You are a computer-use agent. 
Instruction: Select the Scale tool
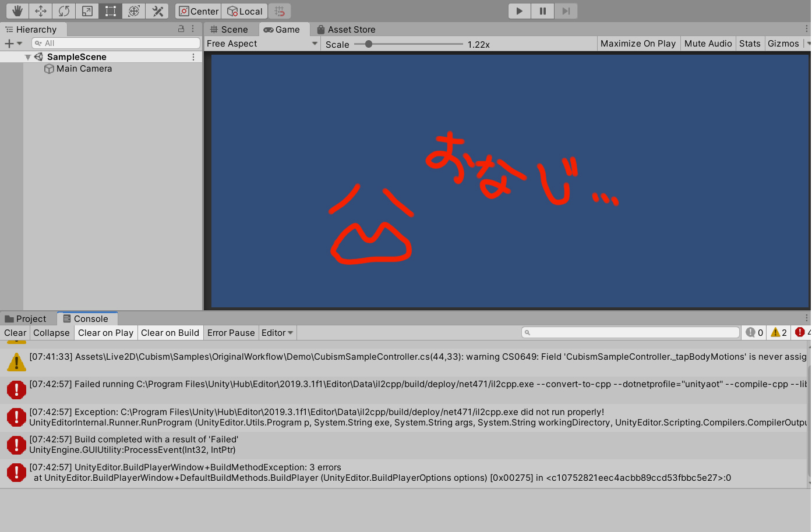tap(87, 10)
